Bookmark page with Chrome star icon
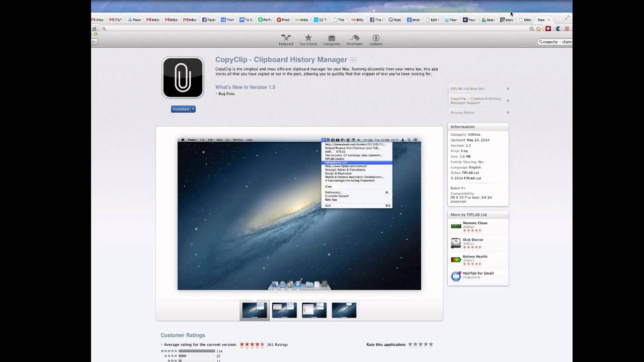 tap(538, 29)
